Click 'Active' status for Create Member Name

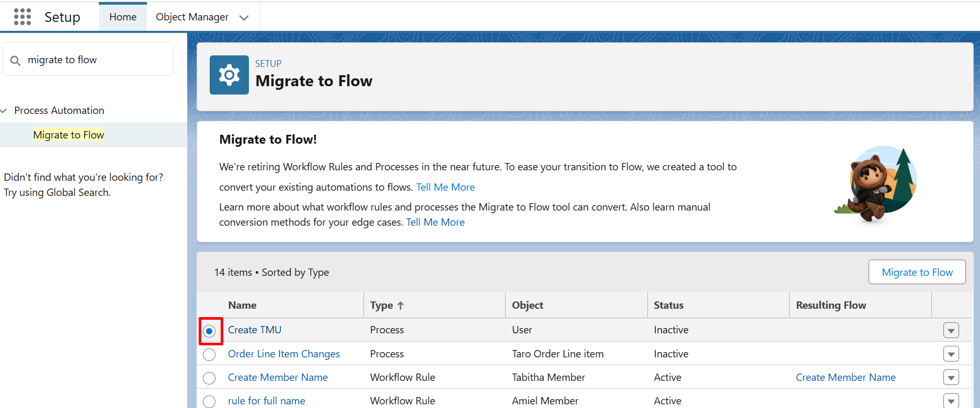click(x=667, y=377)
